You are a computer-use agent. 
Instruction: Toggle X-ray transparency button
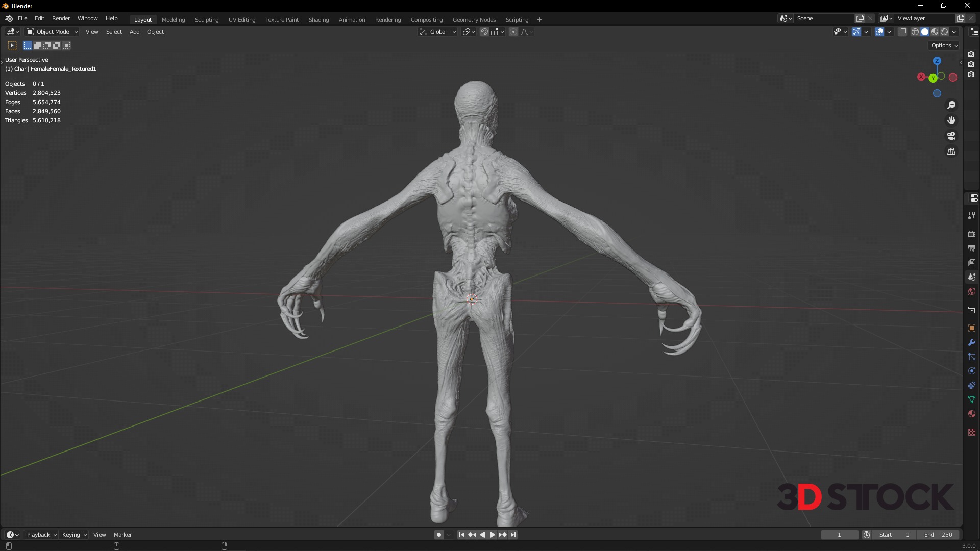click(902, 32)
